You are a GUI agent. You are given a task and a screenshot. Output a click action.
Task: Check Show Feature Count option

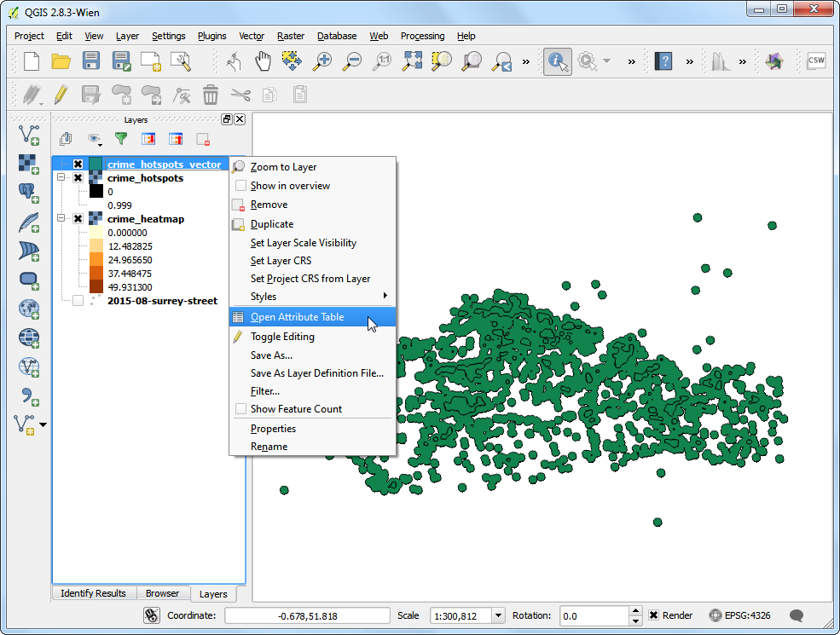pos(241,408)
